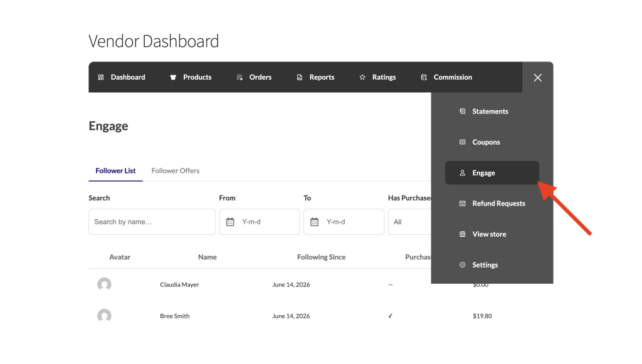Click Bree Smith's purchased checkmark
Screen dimensions: 642x364
tap(390, 316)
